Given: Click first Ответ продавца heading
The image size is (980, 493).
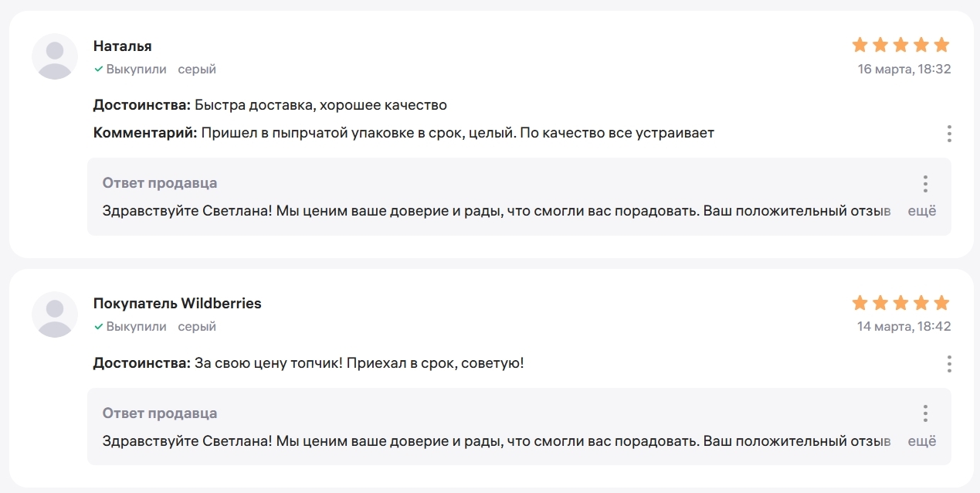Looking at the screenshot, I should (160, 183).
